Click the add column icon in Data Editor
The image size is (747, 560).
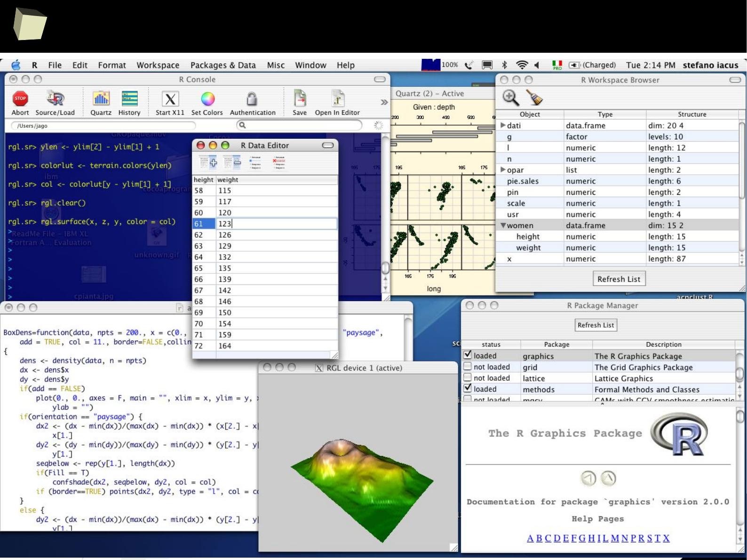[208, 162]
